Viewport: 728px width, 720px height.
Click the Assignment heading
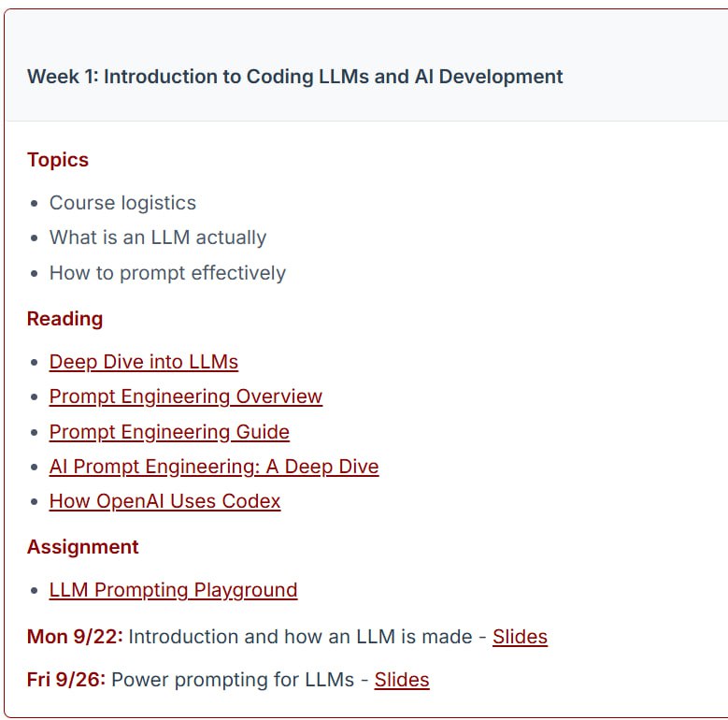(x=82, y=547)
